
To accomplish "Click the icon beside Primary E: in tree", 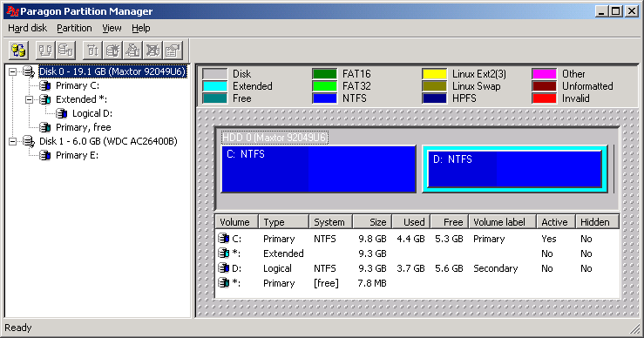I will 45,155.
